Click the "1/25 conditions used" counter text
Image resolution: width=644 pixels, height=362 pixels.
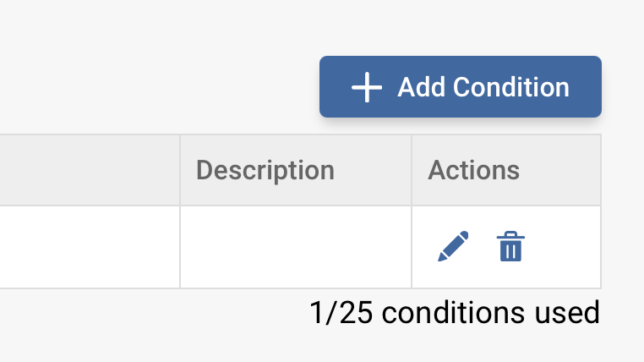coord(455,313)
